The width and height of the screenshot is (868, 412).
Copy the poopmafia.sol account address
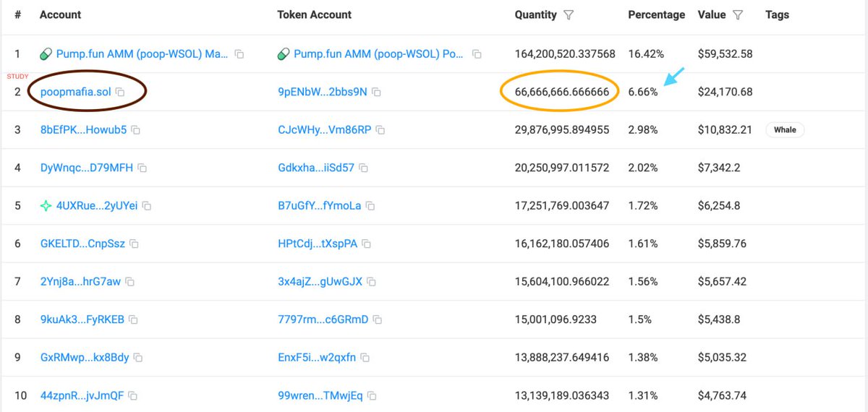click(x=120, y=93)
